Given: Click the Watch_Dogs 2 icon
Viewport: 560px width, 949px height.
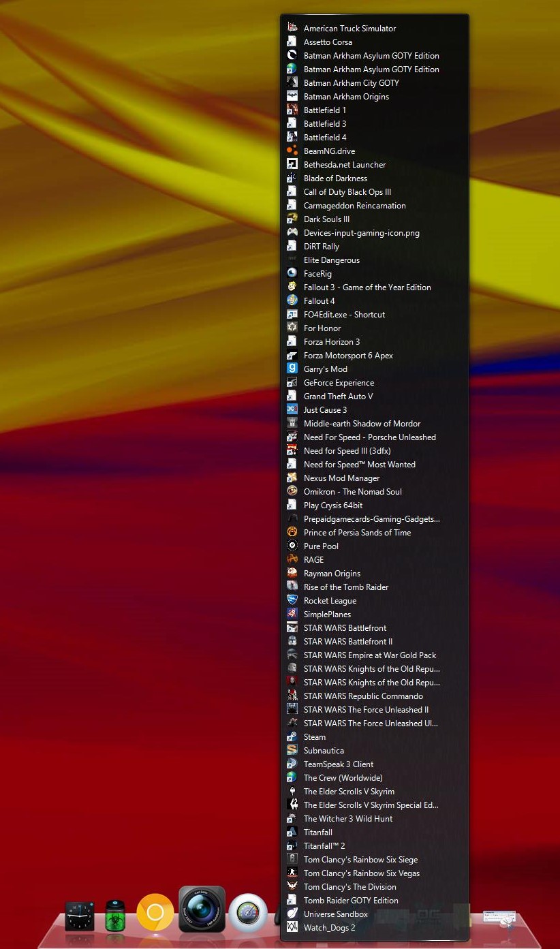Looking at the screenshot, I should [292, 928].
